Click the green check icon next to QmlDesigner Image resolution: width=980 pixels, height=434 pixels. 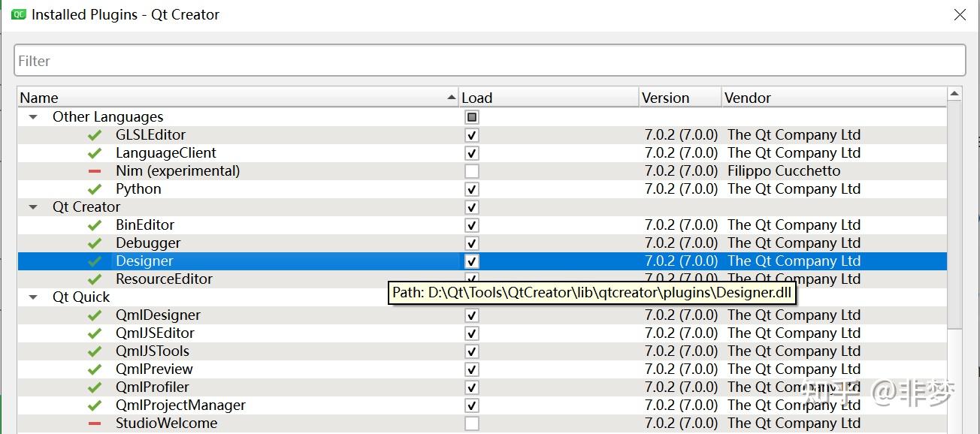pos(94,315)
